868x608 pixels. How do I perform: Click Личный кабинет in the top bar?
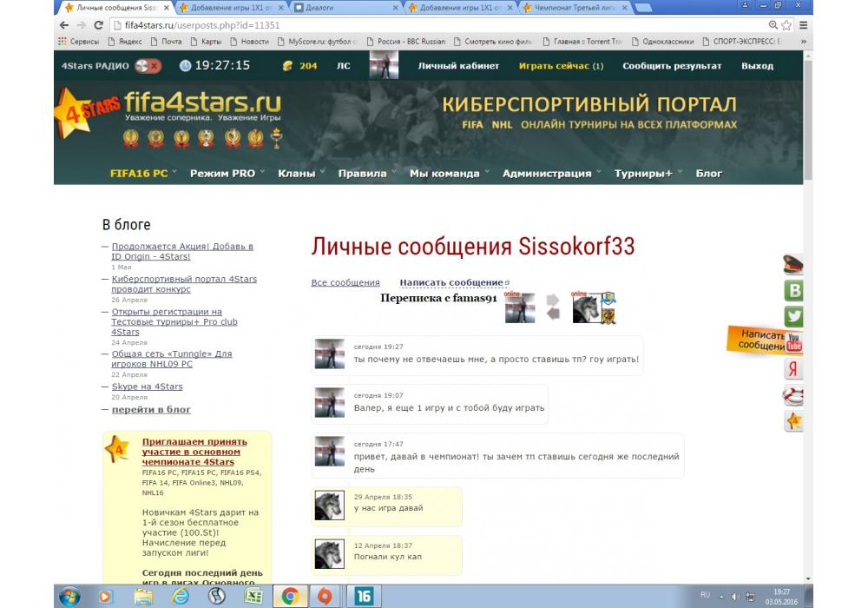click(458, 66)
